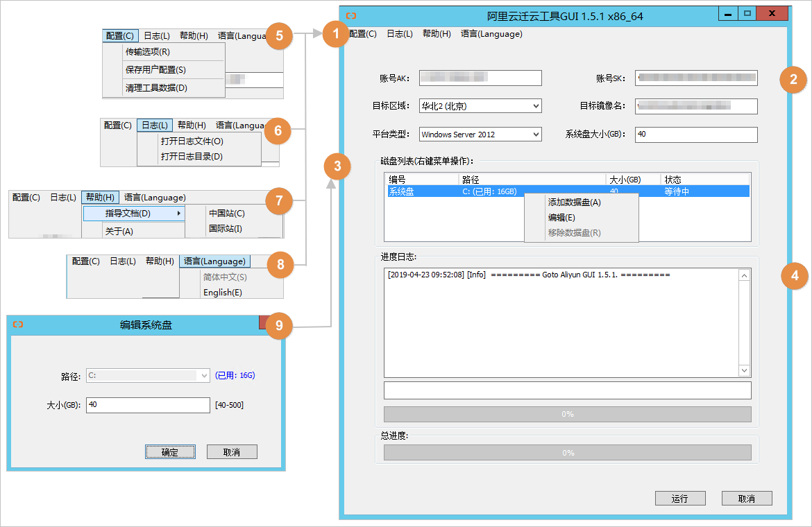This screenshot has width=812, height=527.
Task: Open 指导文档(D) submenu item
Action: [x=134, y=213]
